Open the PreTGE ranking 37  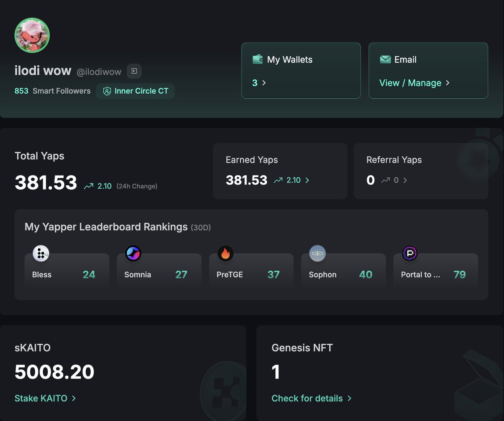click(x=273, y=274)
